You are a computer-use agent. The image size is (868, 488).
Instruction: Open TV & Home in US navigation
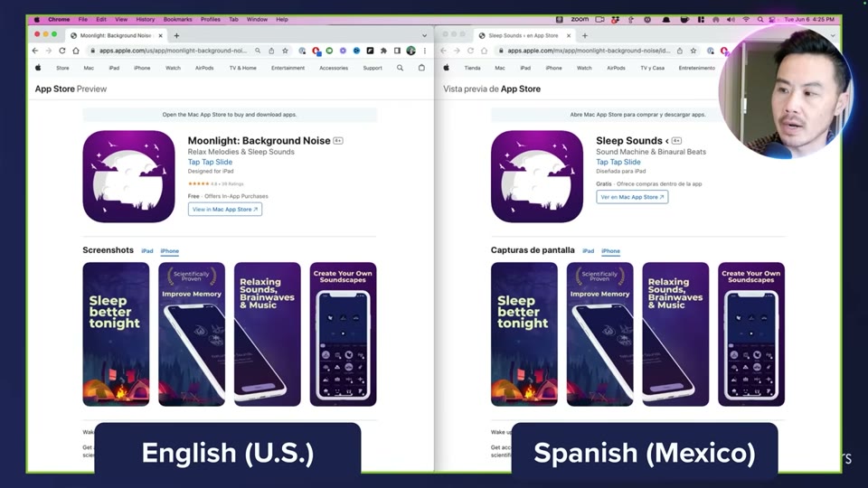click(243, 68)
